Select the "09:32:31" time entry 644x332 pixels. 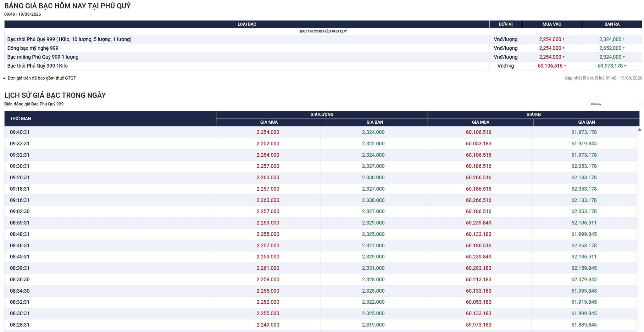[19, 155]
